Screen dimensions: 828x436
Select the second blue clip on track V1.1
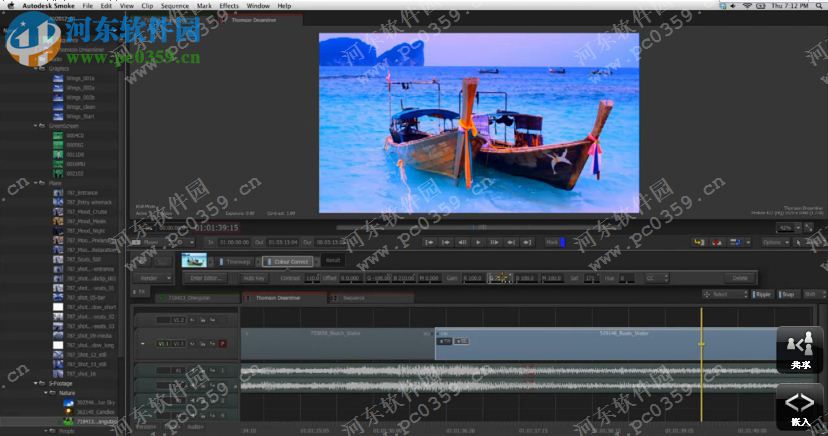606,344
